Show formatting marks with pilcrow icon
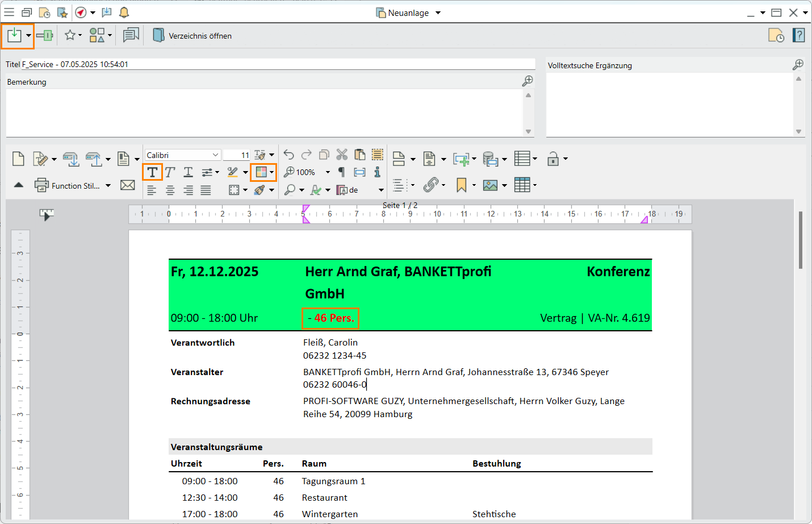 [x=341, y=172]
